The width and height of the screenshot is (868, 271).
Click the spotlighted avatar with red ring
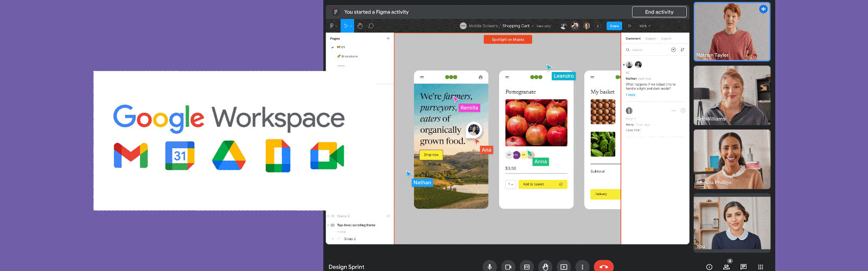coord(575,26)
